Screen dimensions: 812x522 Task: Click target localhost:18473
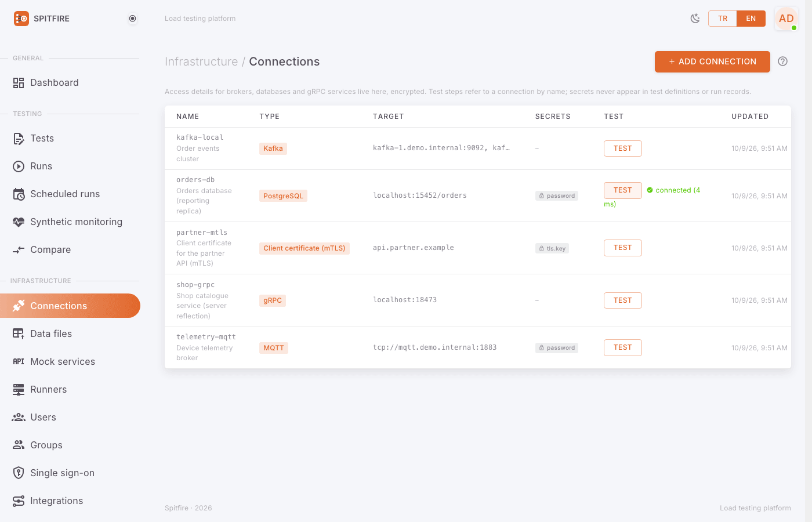point(405,300)
